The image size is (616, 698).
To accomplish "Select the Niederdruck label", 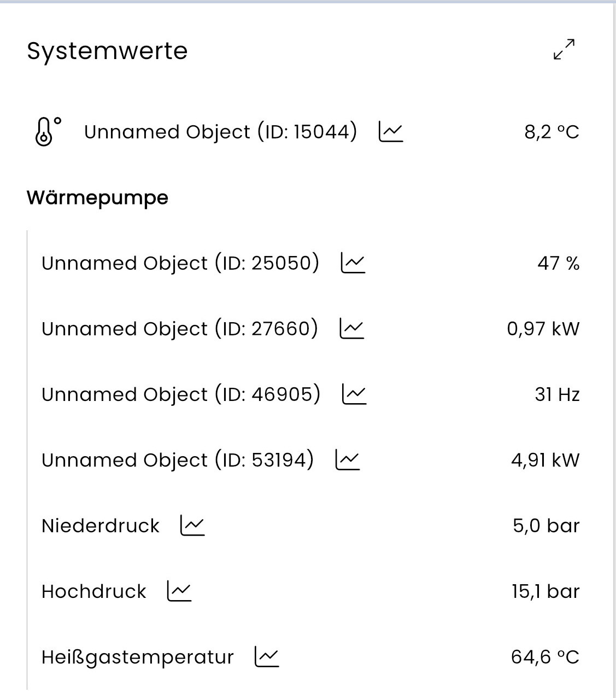I will tap(101, 526).
